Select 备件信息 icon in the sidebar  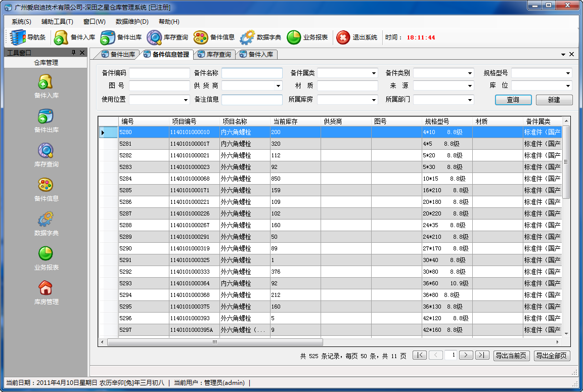[x=46, y=185]
